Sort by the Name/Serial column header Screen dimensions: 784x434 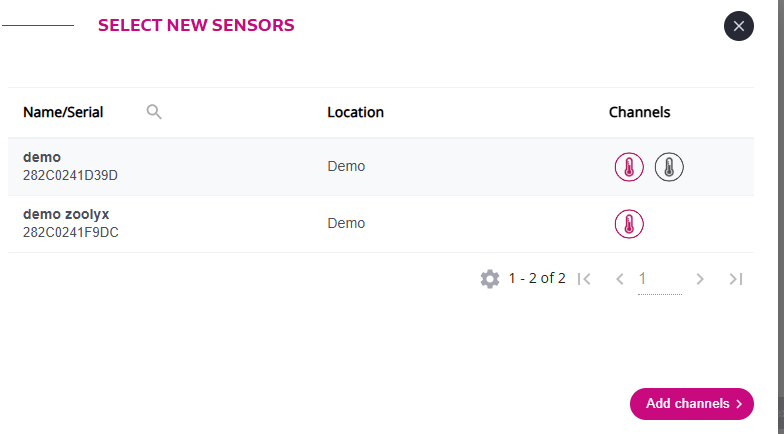[63, 112]
